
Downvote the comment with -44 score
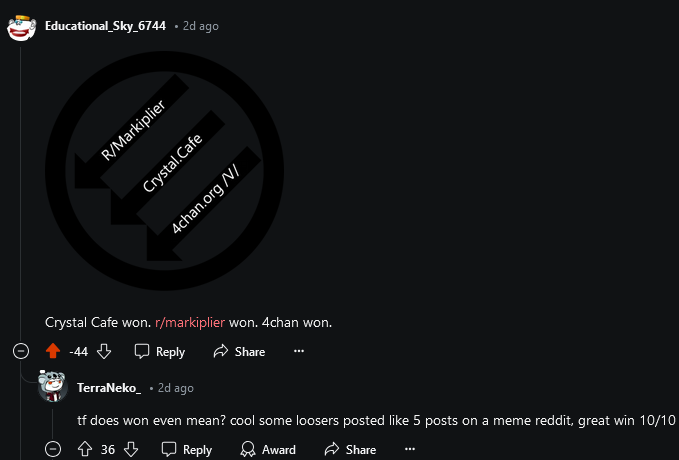[104, 351]
